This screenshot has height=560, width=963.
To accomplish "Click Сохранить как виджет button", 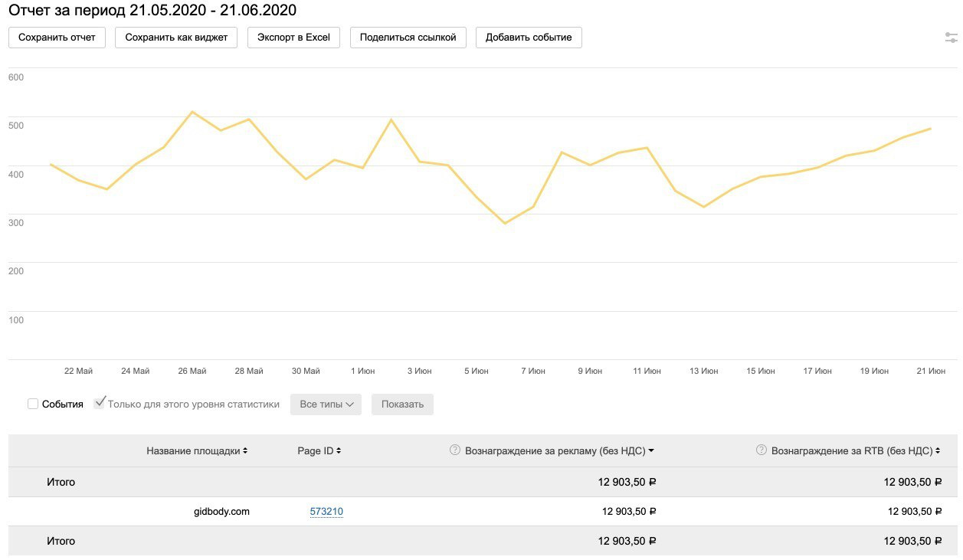I will click(x=176, y=38).
